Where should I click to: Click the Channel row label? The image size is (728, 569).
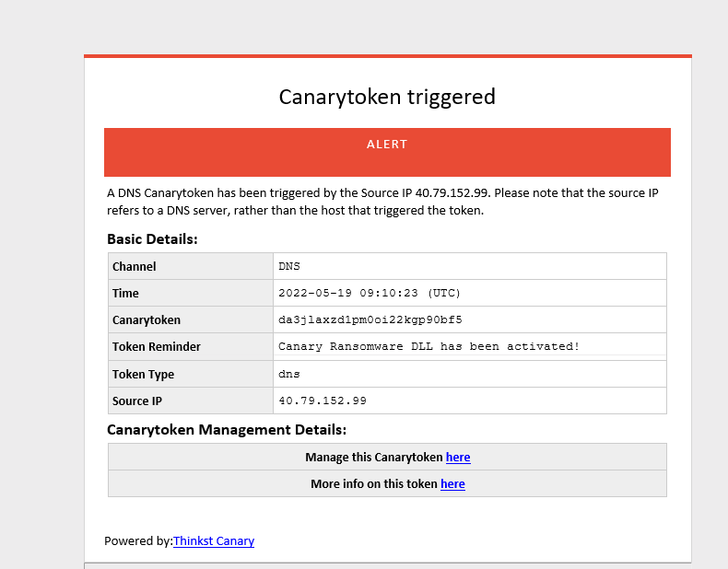(x=135, y=267)
